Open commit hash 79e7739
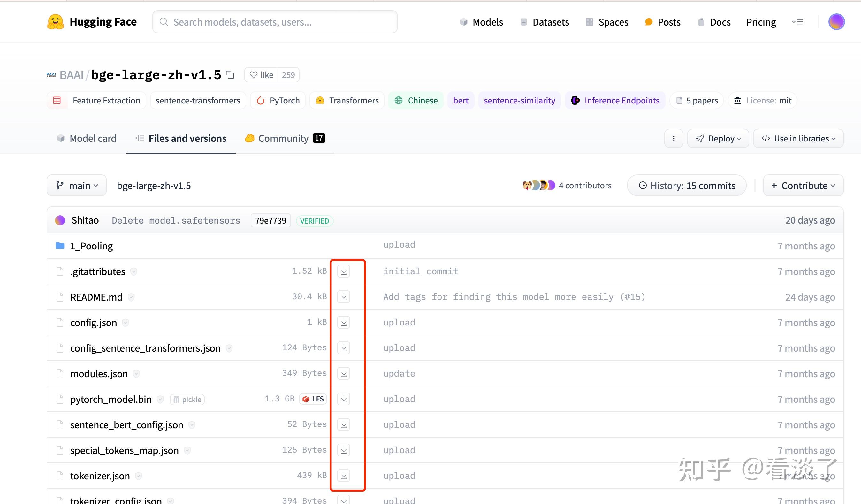This screenshot has width=861, height=504. pyautogui.click(x=270, y=221)
